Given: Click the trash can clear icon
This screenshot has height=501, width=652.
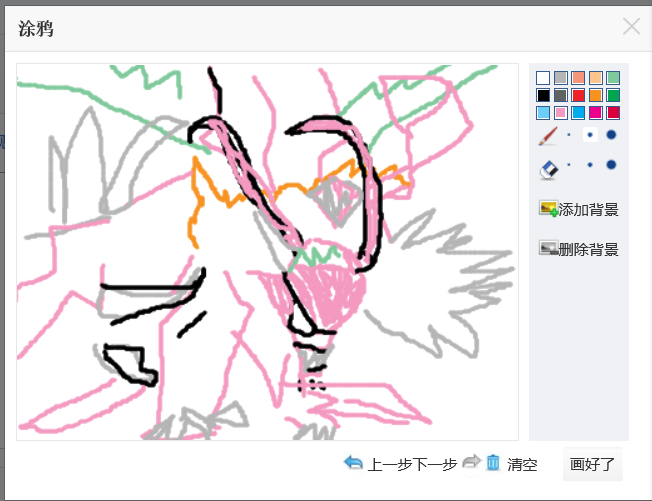Looking at the screenshot, I should [x=493, y=463].
